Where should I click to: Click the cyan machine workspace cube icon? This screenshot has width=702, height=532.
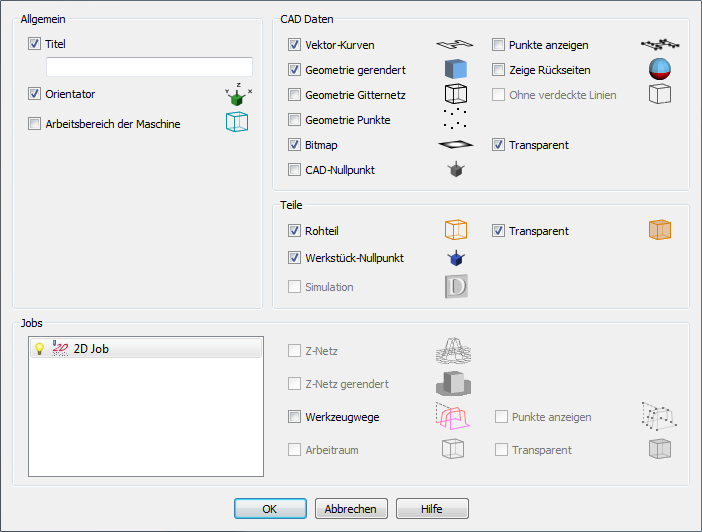pyautogui.click(x=237, y=122)
